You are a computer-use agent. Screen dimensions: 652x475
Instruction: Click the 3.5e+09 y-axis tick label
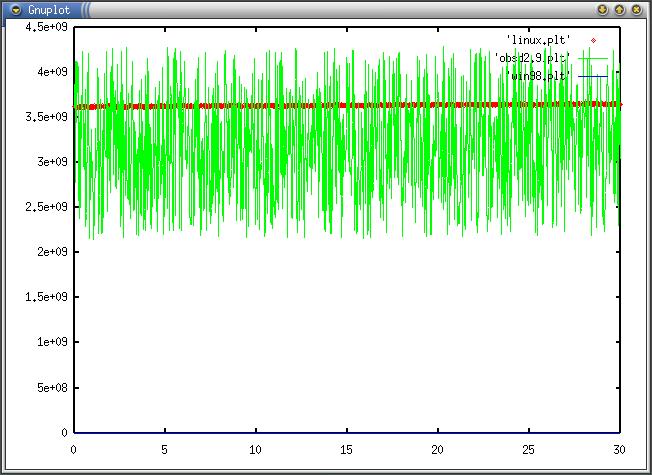coord(47,117)
